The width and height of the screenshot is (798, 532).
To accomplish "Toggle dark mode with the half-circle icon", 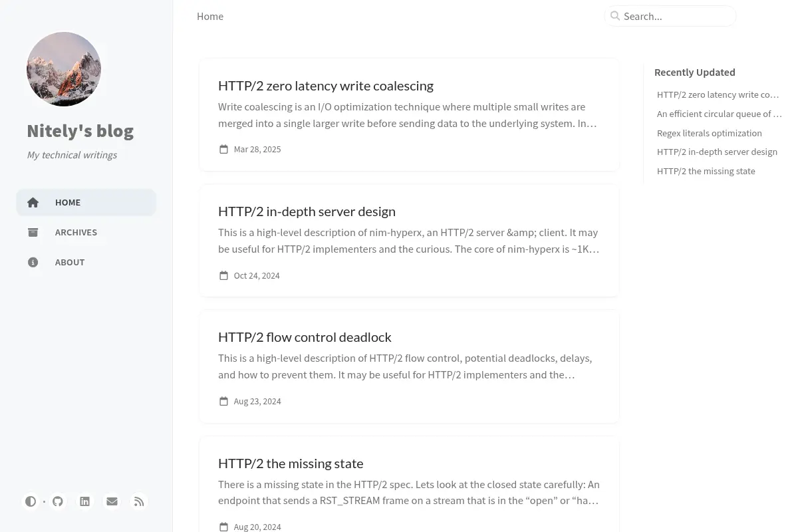I will (x=31, y=501).
